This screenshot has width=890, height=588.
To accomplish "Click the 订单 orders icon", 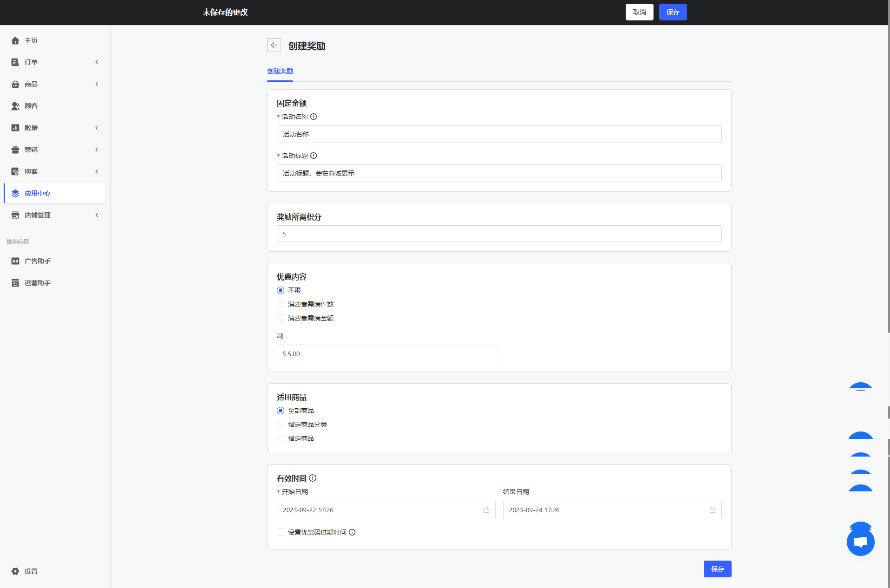I will pos(15,62).
